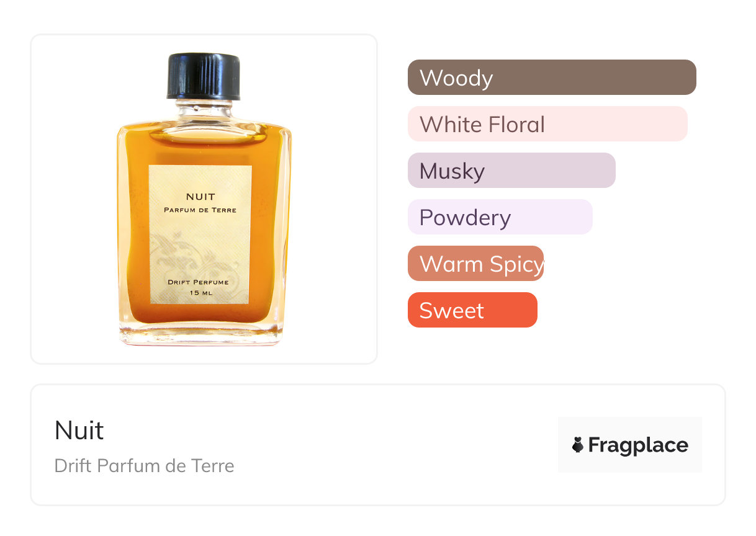Click the black cap of the bottle
The width and height of the screenshot is (756, 536).
tap(204, 76)
